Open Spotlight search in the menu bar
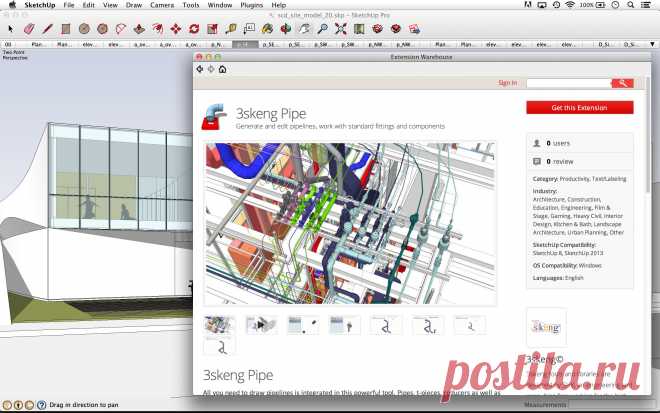The image size is (660, 413). (x=630, y=5)
